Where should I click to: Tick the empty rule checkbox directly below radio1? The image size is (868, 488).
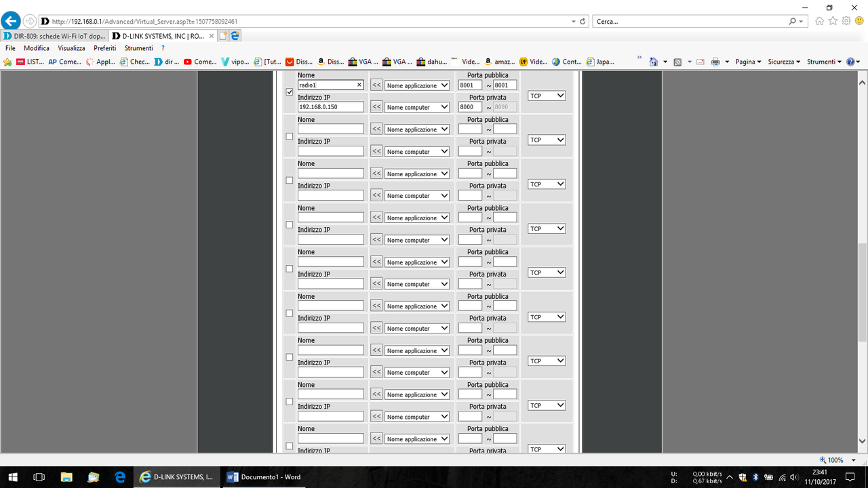(x=290, y=136)
